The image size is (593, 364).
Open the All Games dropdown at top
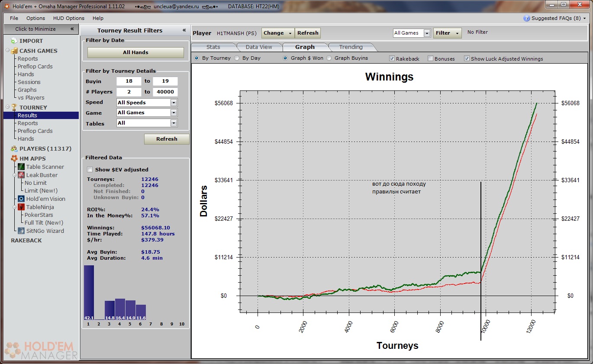pos(427,33)
